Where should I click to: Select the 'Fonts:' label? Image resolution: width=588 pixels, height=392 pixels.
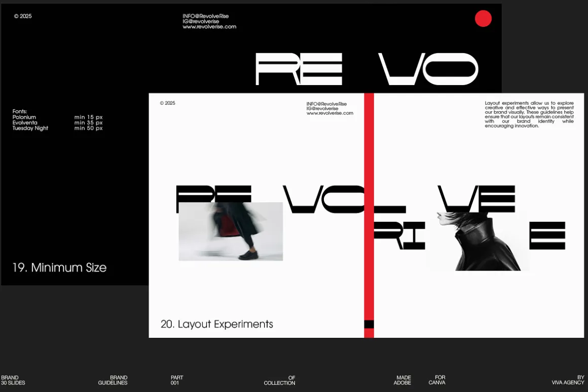click(x=20, y=111)
